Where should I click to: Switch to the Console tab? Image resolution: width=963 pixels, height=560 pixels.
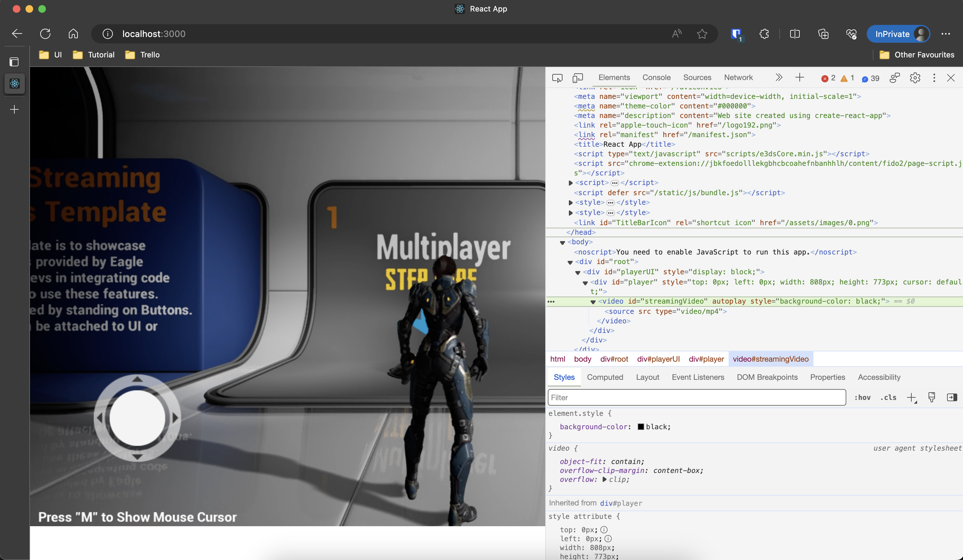(656, 77)
